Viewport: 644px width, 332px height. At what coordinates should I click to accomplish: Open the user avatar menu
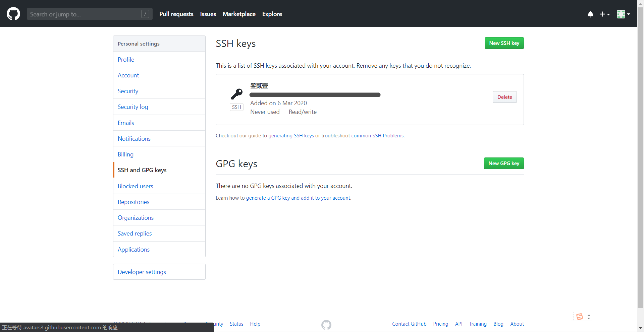[x=623, y=14]
